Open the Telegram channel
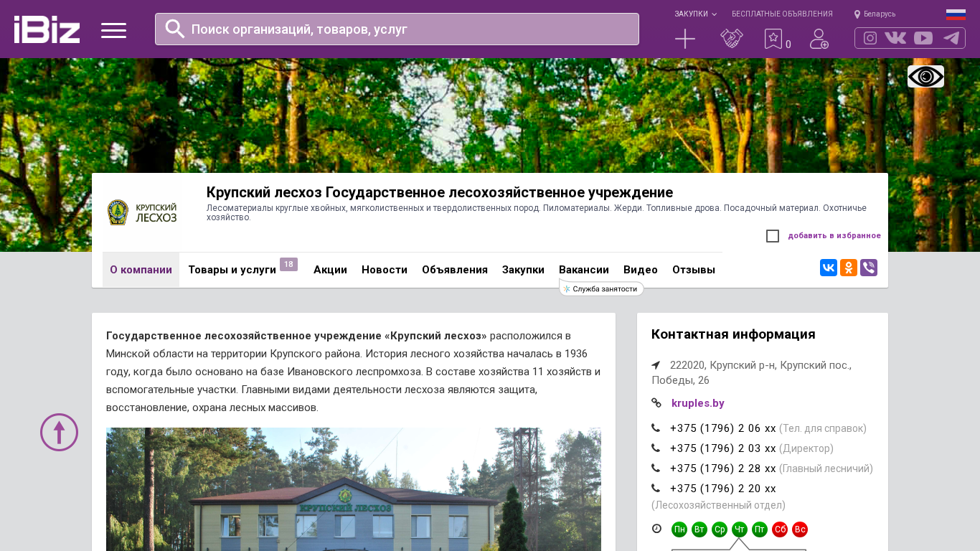The height and width of the screenshot is (551, 980). [x=951, y=38]
